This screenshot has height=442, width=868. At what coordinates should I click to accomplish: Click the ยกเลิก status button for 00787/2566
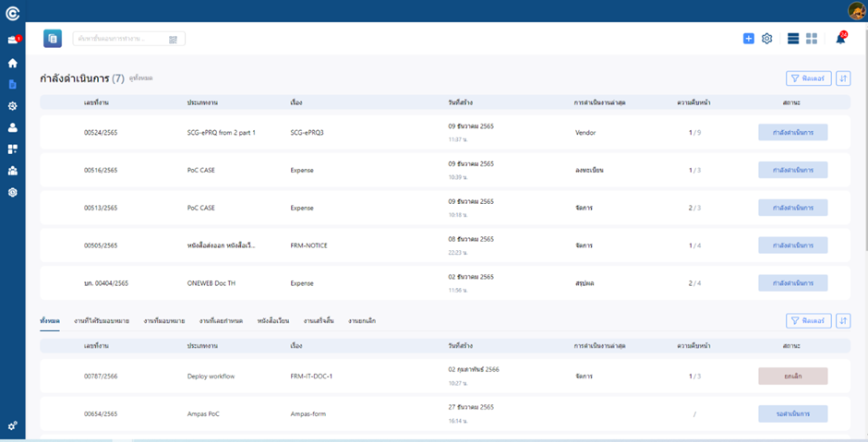(792, 376)
